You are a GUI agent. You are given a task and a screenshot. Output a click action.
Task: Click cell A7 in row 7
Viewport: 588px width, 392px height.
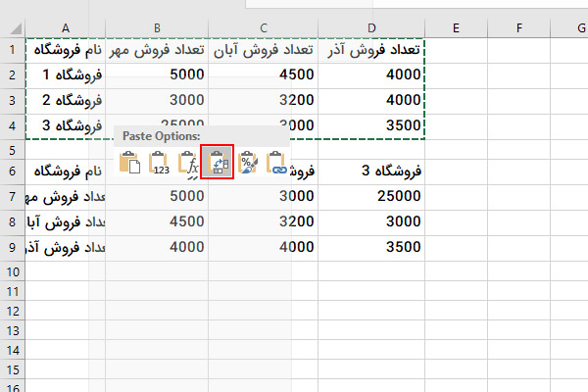coord(66,197)
